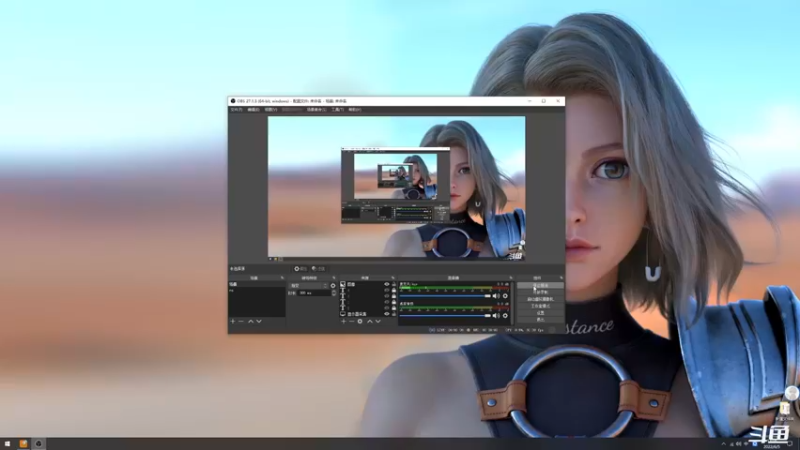The image size is (800, 450).
Task: Click the 麦克风/Aux audio level meter
Action: [x=454, y=289]
